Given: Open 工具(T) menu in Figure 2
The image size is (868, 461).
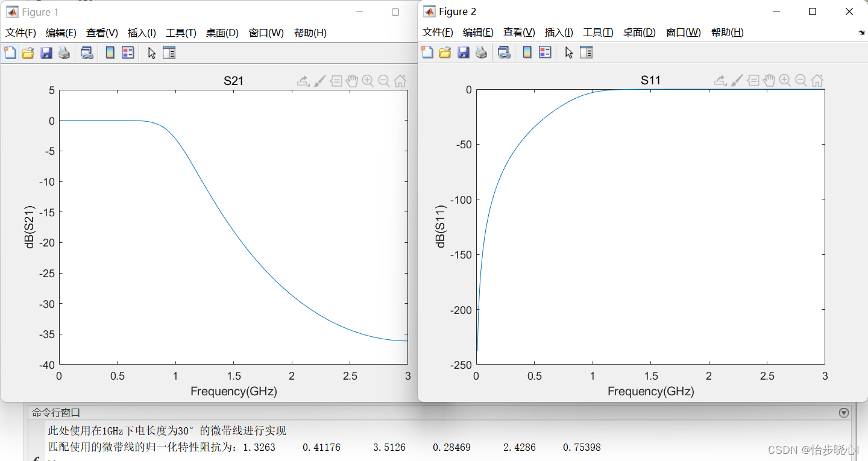Looking at the screenshot, I should 598,32.
